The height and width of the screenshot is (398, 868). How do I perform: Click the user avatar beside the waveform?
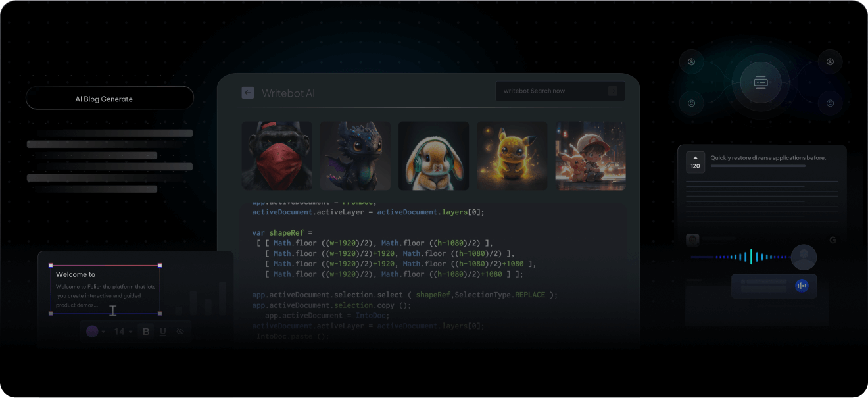click(x=804, y=257)
